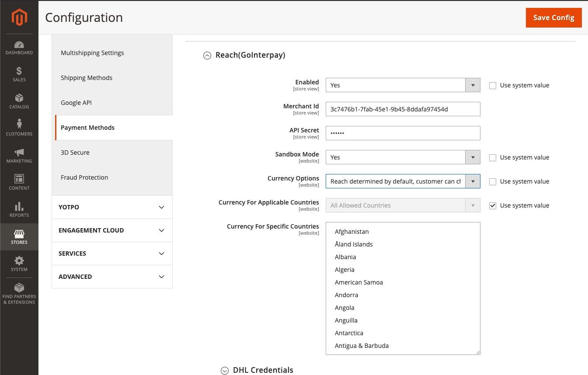This screenshot has width=588, height=375.
Task: Select Andorra in the countries list
Action: pyautogui.click(x=403, y=295)
